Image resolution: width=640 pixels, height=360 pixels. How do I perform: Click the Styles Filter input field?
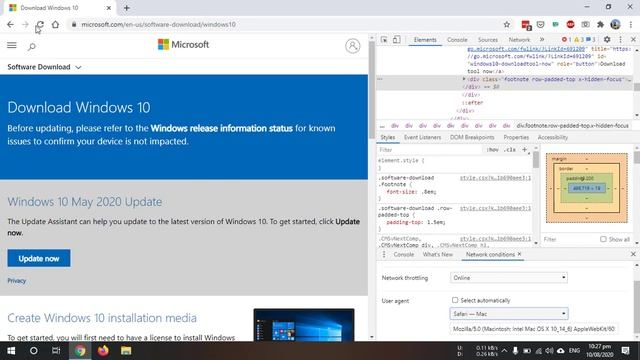point(430,150)
